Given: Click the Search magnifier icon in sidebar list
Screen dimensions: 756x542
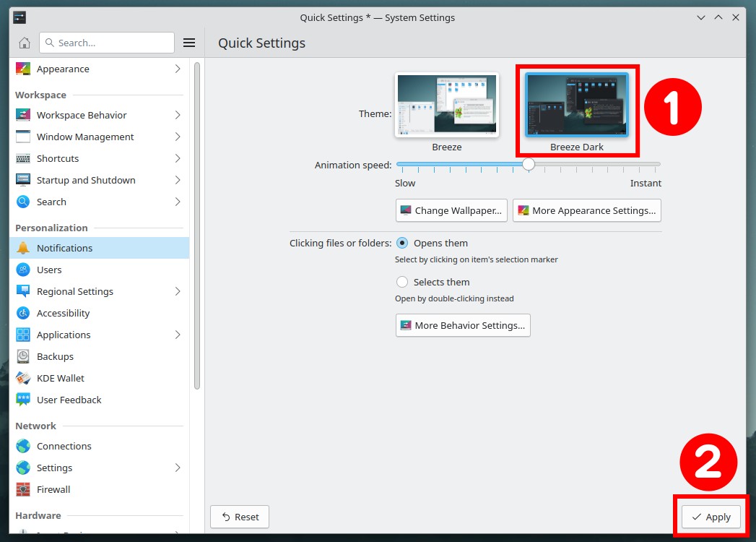Looking at the screenshot, I should (22, 202).
